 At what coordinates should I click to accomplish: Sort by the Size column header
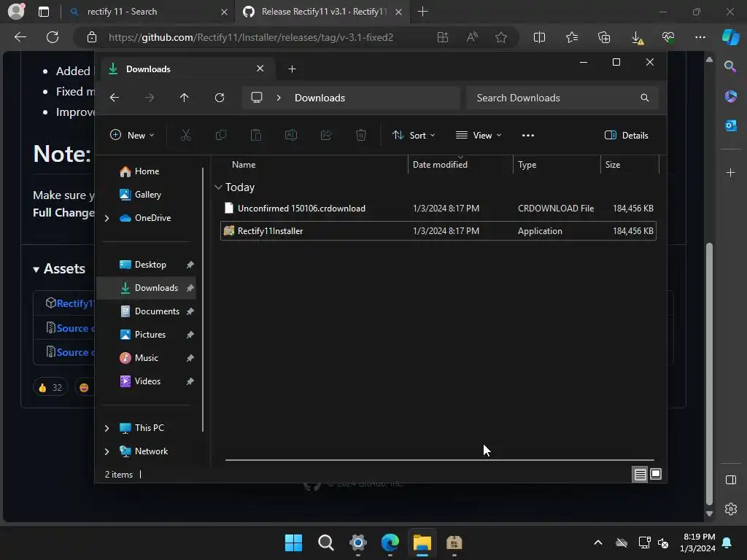(612, 165)
